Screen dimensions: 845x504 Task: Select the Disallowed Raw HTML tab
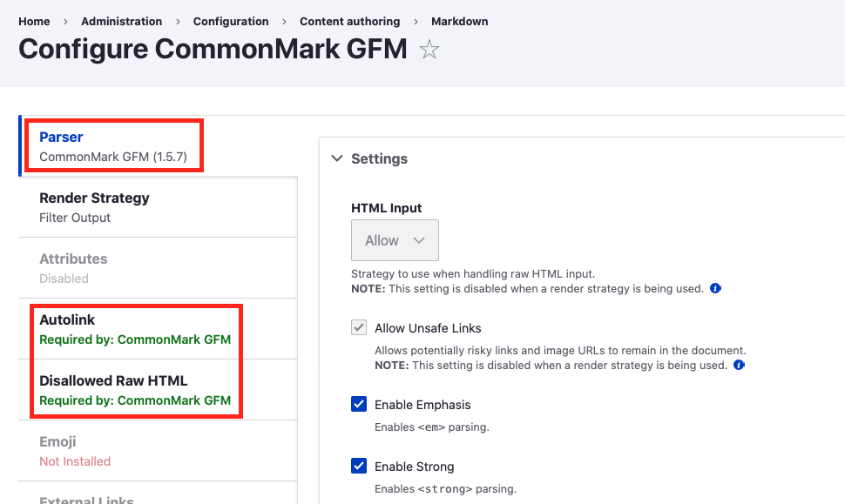[159, 390]
